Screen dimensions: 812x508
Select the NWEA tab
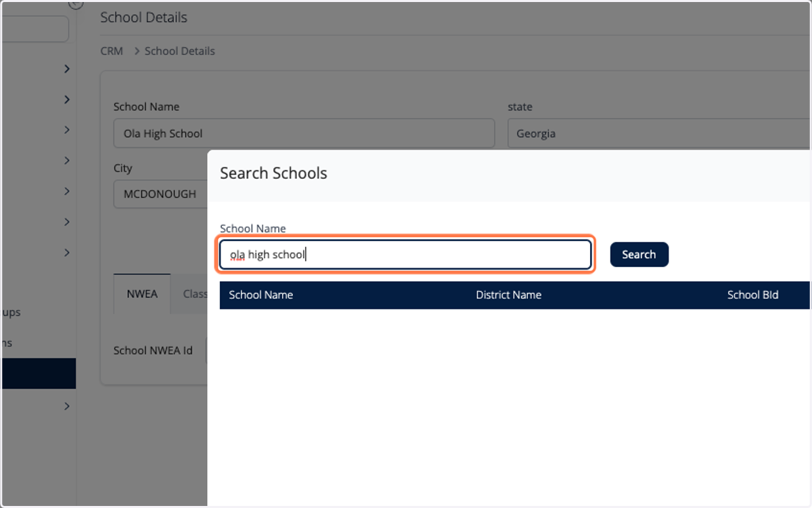pos(142,294)
